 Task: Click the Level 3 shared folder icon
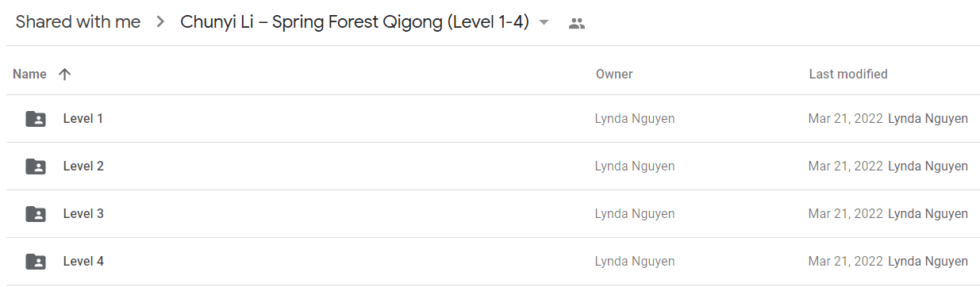(x=36, y=214)
